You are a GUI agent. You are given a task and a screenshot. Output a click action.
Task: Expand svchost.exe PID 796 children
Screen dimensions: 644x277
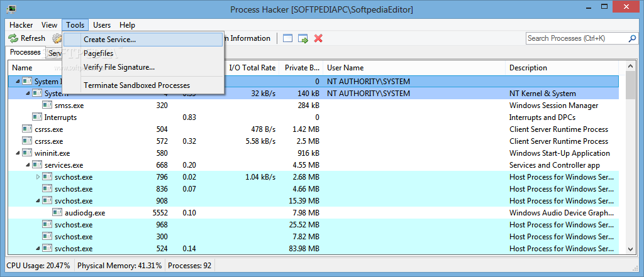tap(38, 177)
